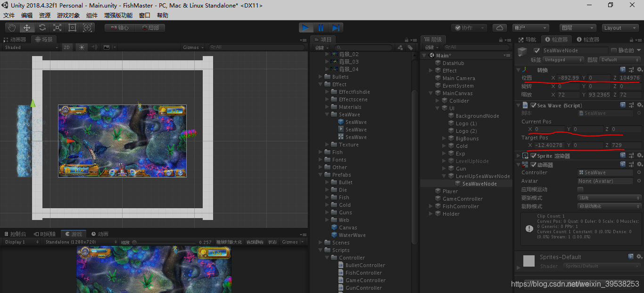This screenshot has height=293, width=644.
Task: Click search by label icon in Project
Action: [x=410, y=47]
